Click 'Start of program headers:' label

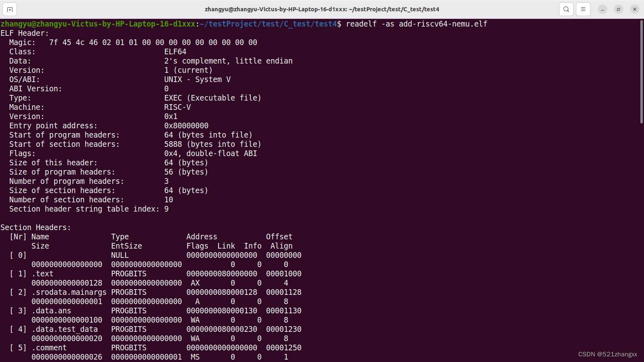pyautogui.click(x=64, y=135)
